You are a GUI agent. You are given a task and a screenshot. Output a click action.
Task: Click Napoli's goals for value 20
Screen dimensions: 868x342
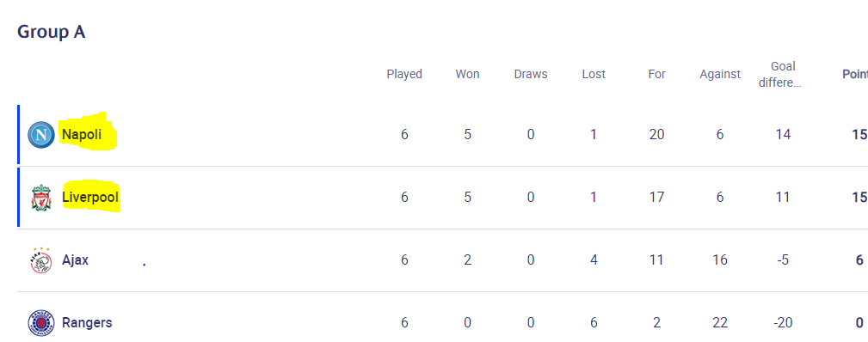coord(656,134)
